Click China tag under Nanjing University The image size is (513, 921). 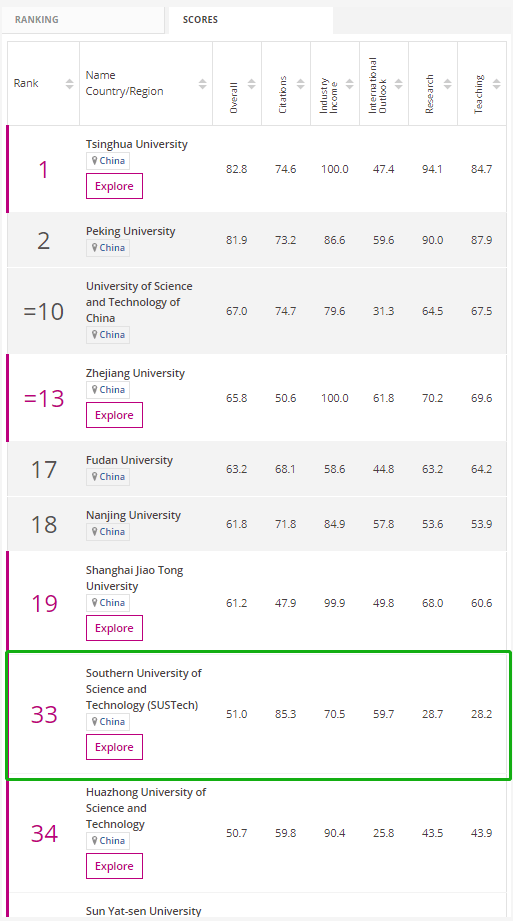tap(108, 532)
